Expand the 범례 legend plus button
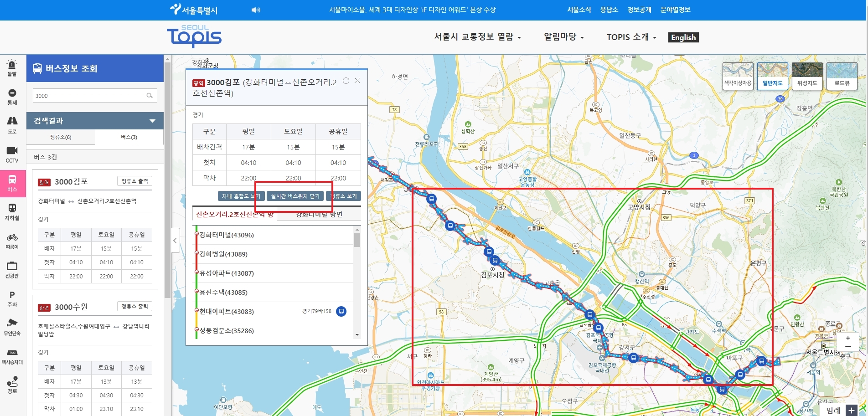Screen dimensions: 868x416 tap(852, 410)
